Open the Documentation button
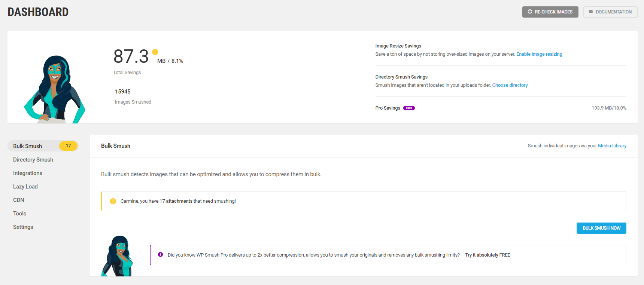 [610, 12]
